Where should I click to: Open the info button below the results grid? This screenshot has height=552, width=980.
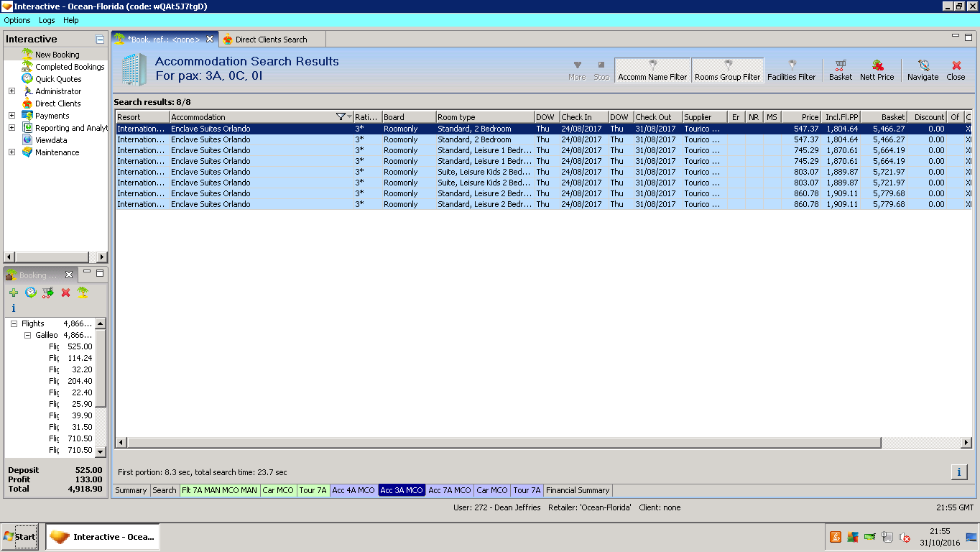click(x=958, y=471)
